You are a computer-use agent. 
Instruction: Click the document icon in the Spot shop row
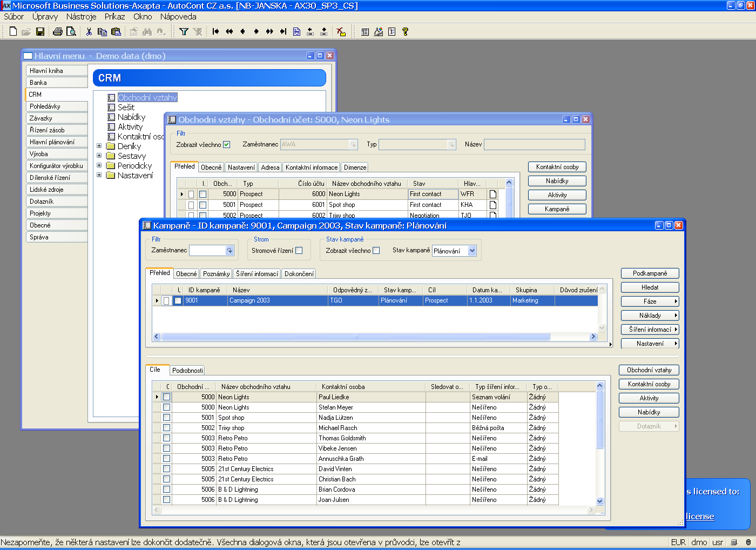(x=493, y=205)
